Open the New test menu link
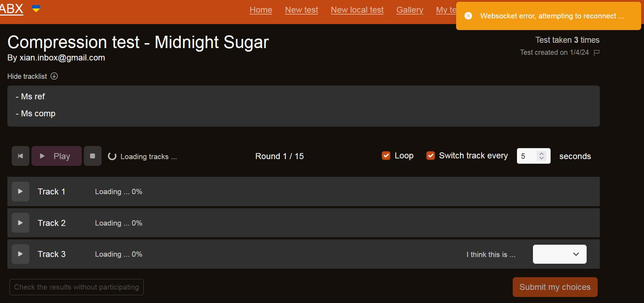This screenshot has width=644, height=303. click(301, 10)
